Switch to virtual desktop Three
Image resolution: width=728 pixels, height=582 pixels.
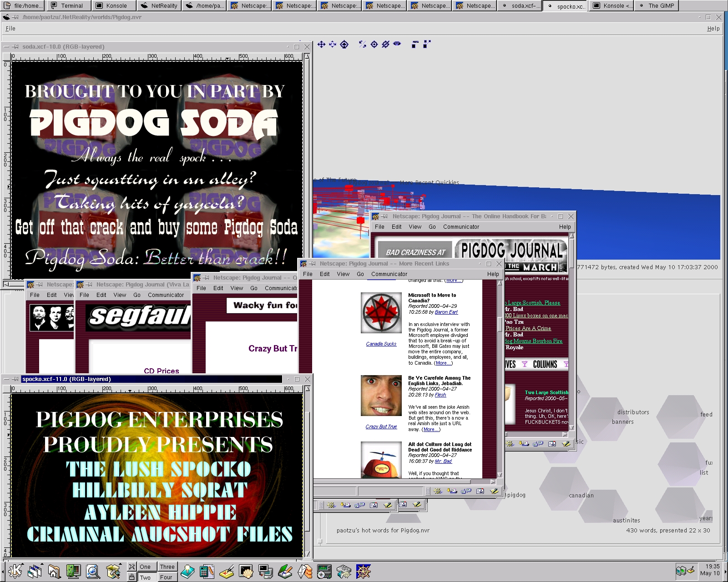[x=167, y=567]
